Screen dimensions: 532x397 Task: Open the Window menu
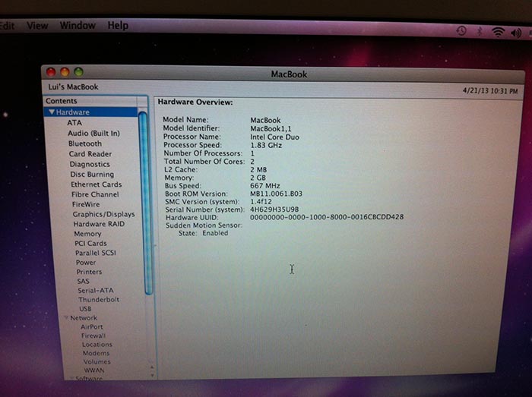pos(78,25)
